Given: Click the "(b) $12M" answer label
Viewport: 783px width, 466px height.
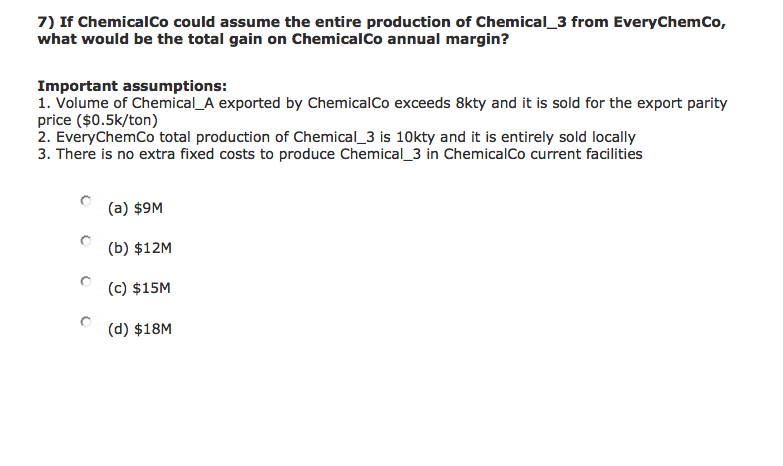Looking at the screenshot, I should click(x=139, y=248).
